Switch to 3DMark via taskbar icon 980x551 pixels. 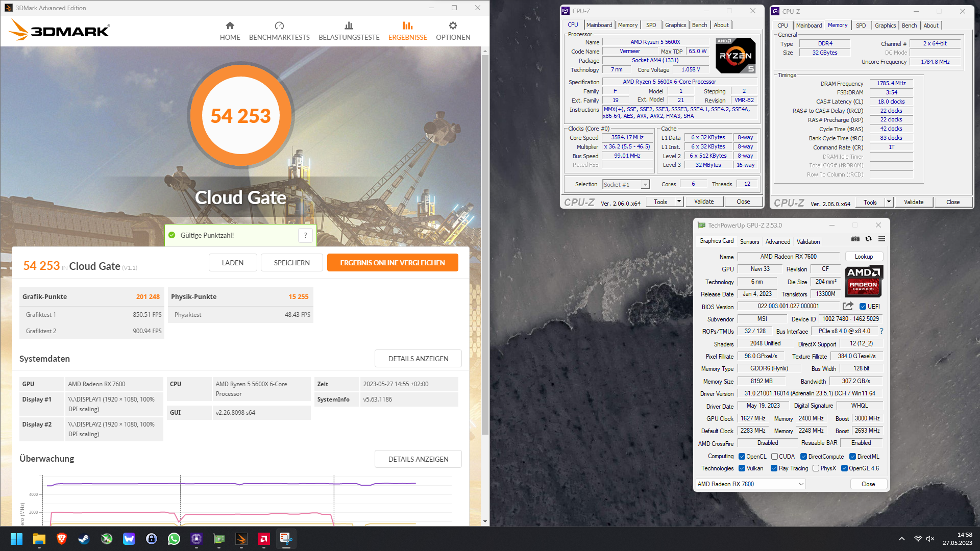tap(241, 539)
